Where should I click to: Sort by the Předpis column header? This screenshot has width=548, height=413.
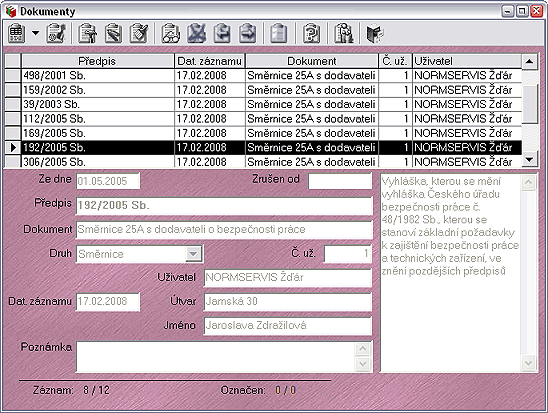tap(98, 61)
